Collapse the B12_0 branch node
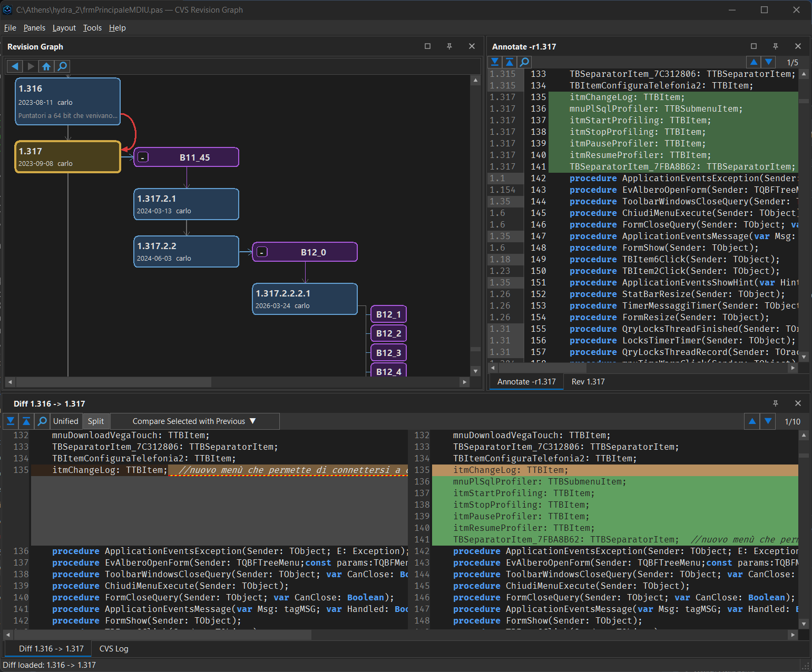 261,252
